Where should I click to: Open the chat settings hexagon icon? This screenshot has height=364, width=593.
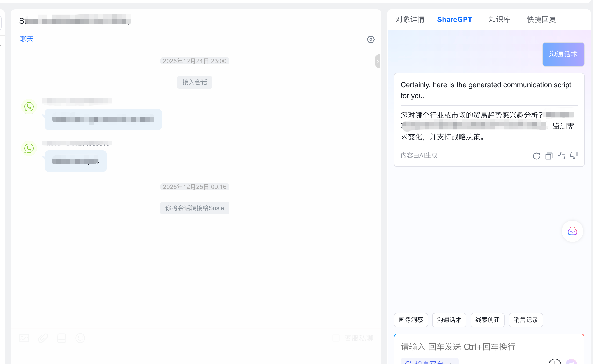[x=371, y=39]
